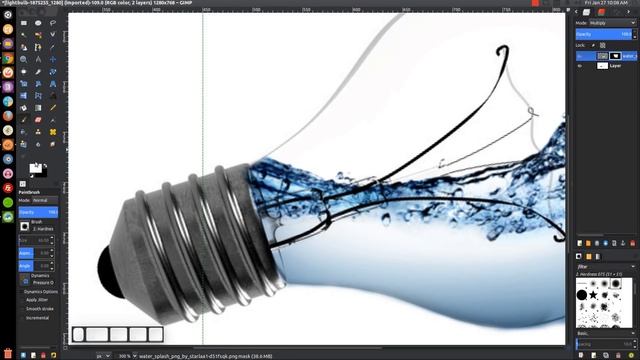Click the water splash layer mask thumbnail
The height and width of the screenshot is (360, 640).
click(x=615, y=56)
